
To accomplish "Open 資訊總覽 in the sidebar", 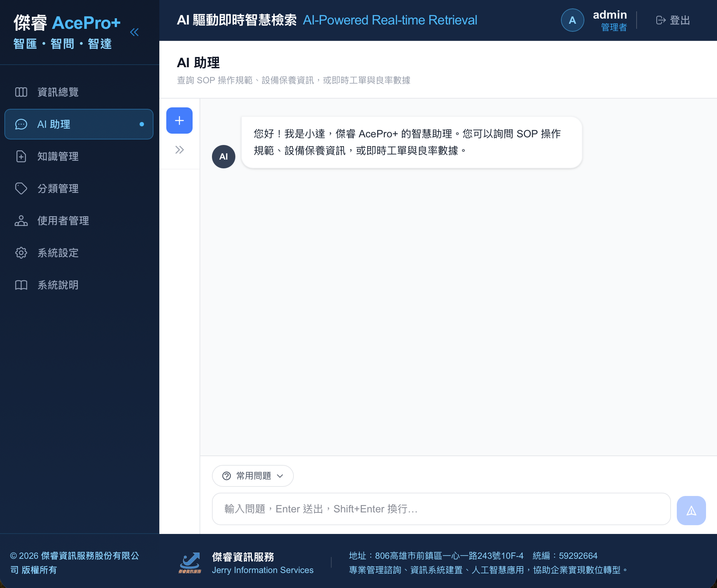I will 79,92.
